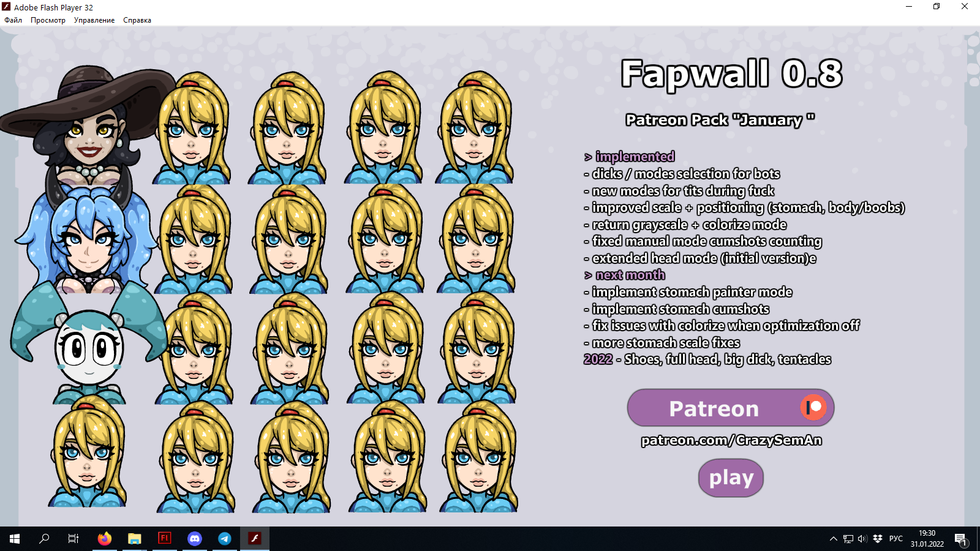Click the Flash Player taskbar icon

click(255, 539)
